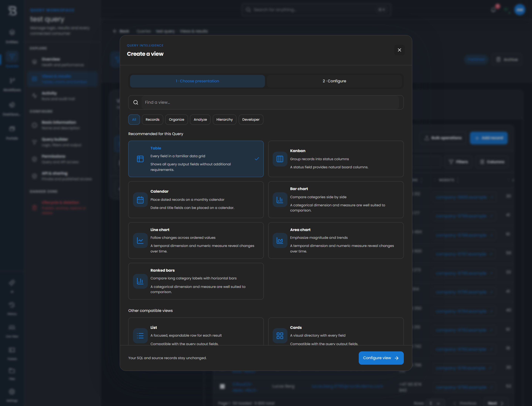Click the "Kanban" card title
This screenshot has width=532, height=406.
click(x=298, y=151)
